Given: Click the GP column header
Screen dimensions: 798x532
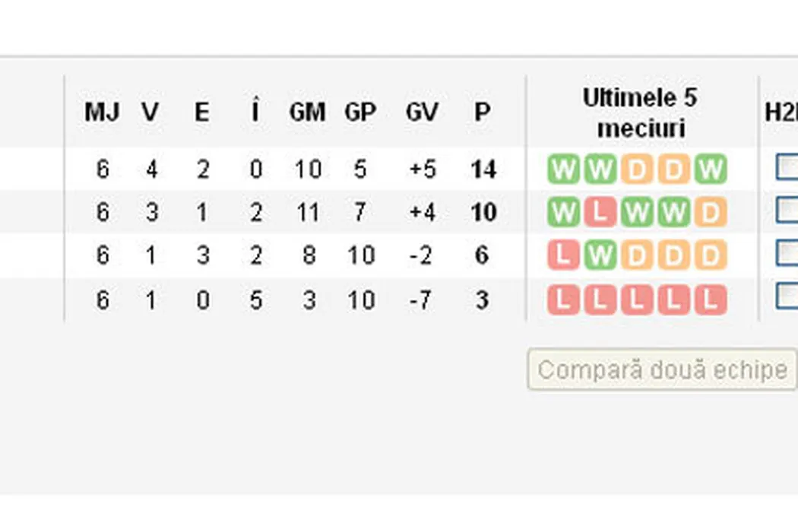Looking at the screenshot, I should click(x=360, y=112).
